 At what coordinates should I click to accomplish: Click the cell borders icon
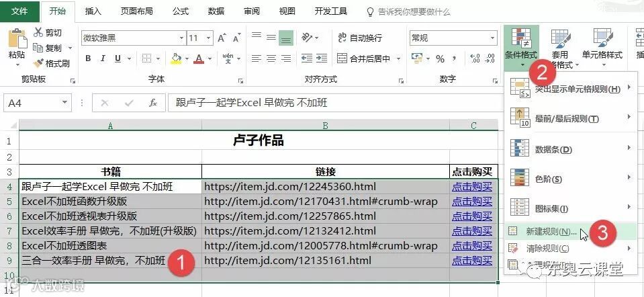pyautogui.click(x=146, y=58)
